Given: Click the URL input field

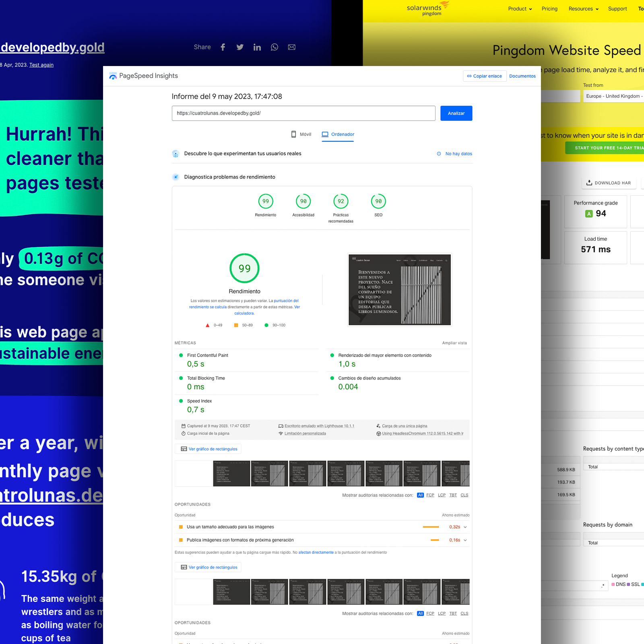Looking at the screenshot, I should [303, 114].
